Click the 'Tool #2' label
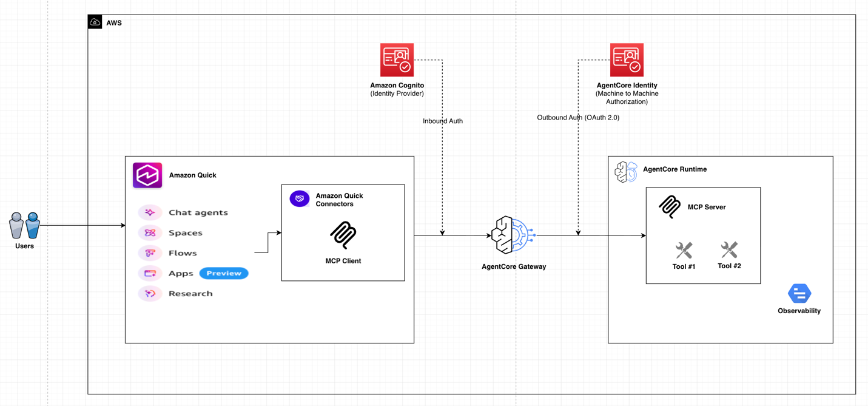Viewport: 868px width, 406px height. [729, 266]
